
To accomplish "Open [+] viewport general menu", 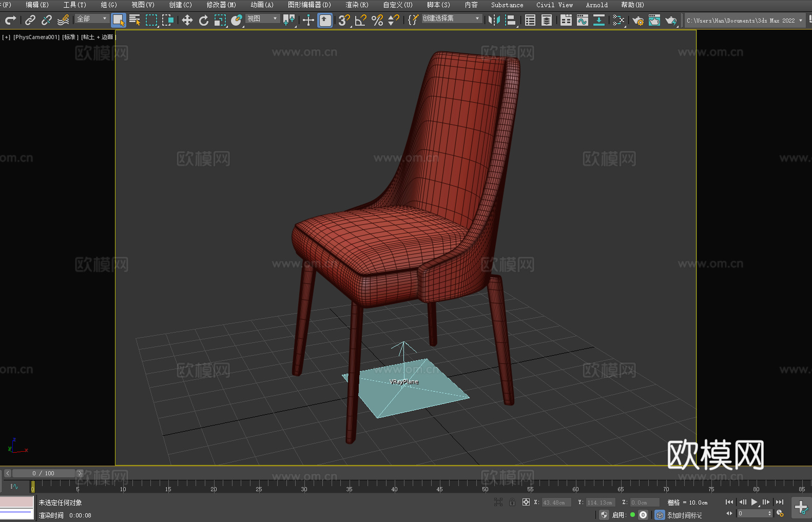I will click(x=6, y=37).
